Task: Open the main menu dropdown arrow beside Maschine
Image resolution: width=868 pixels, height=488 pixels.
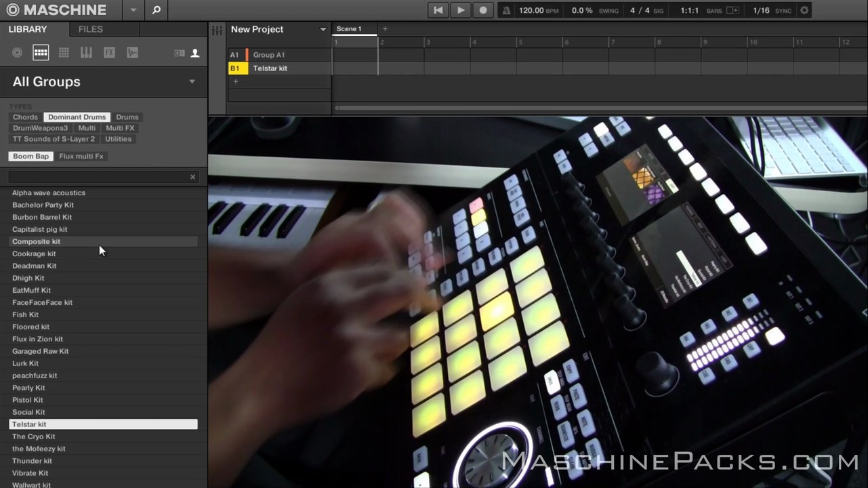Action: 133,10
